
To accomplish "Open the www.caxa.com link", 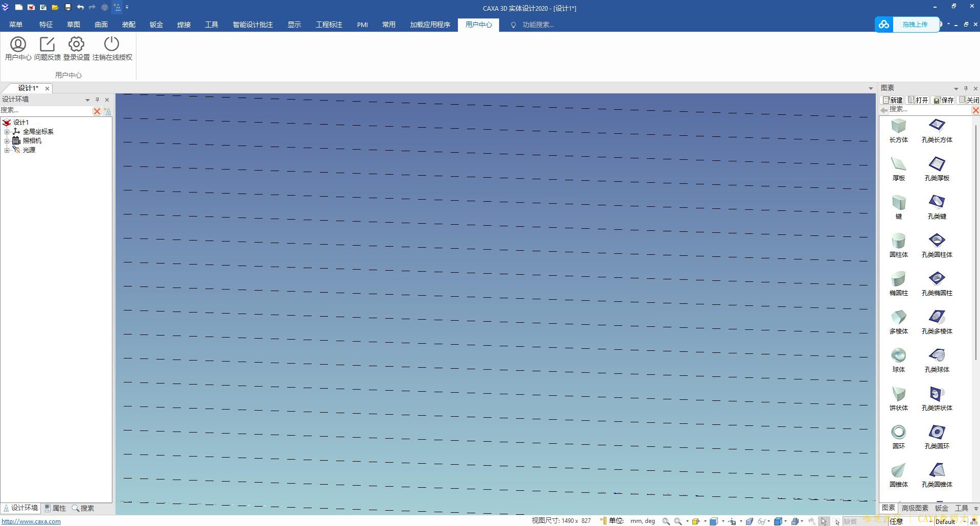I will [x=31, y=521].
